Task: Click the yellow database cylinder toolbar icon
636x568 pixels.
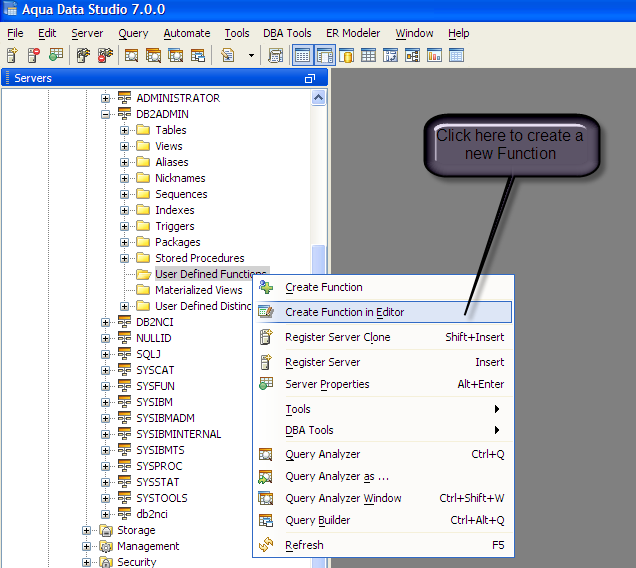Action: pyautogui.click(x=346, y=55)
